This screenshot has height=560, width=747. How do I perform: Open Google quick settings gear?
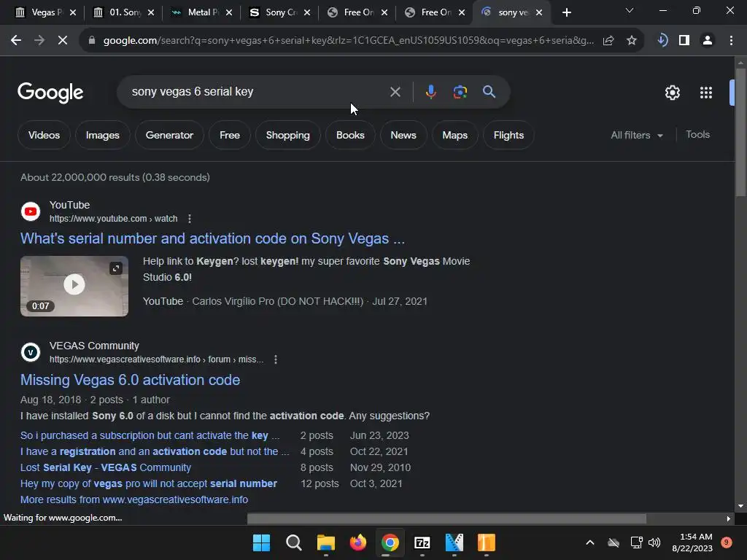tap(672, 93)
